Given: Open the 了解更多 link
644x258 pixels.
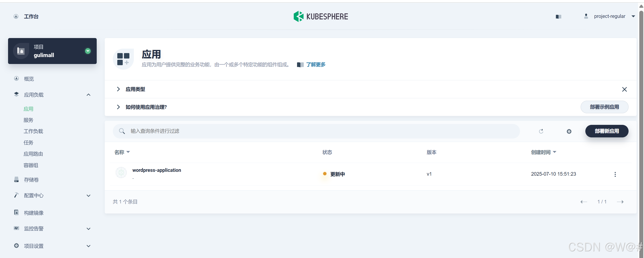Looking at the screenshot, I should (x=316, y=65).
